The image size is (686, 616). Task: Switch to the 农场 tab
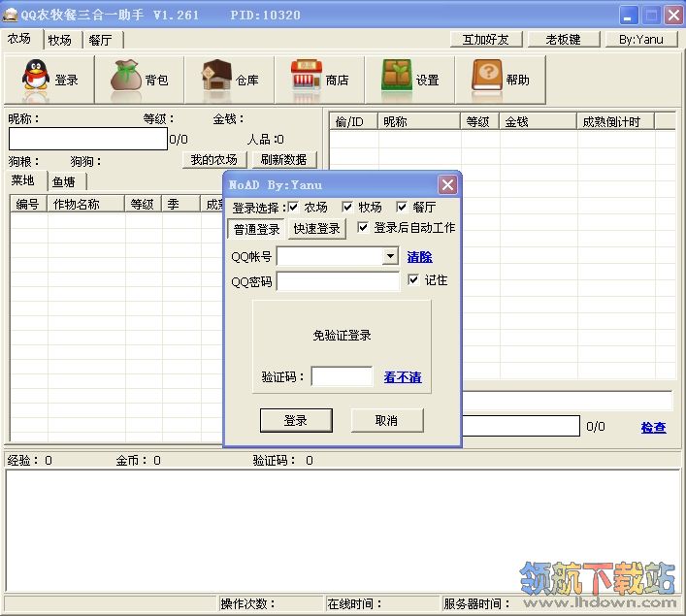tap(20, 40)
